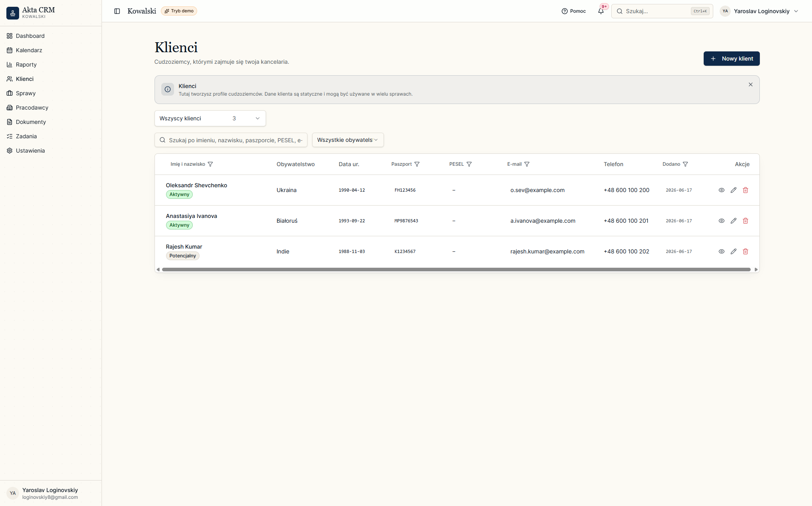Click passport number FH123456
812x506 pixels.
[405, 190]
